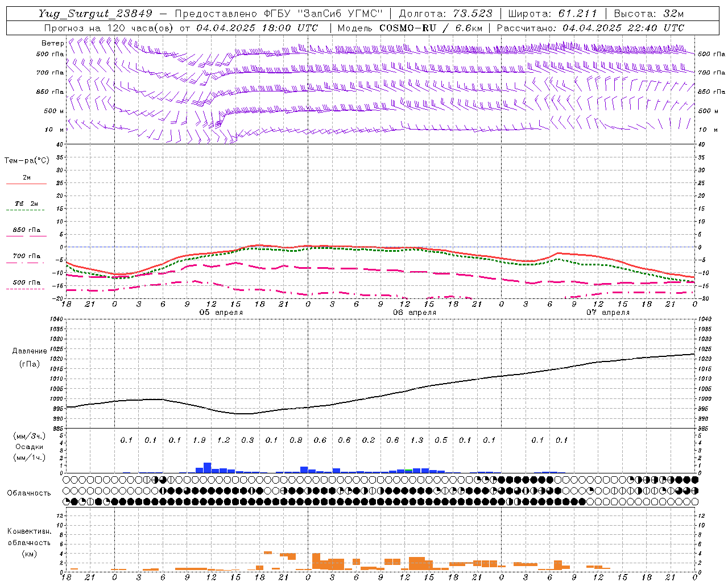The image size is (728, 582).
Task: Click the 1.3 precipitation value
Action: (x=417, y=440)
